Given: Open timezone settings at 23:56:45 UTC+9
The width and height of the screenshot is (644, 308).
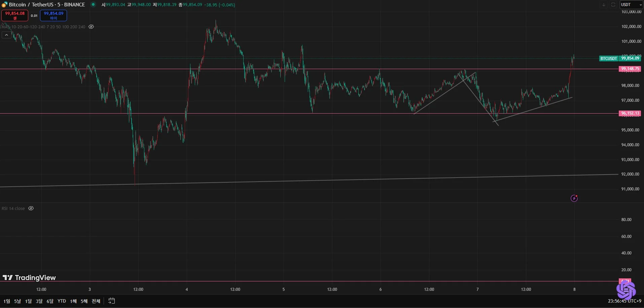Looking at the screenshot, I should 624,301.
